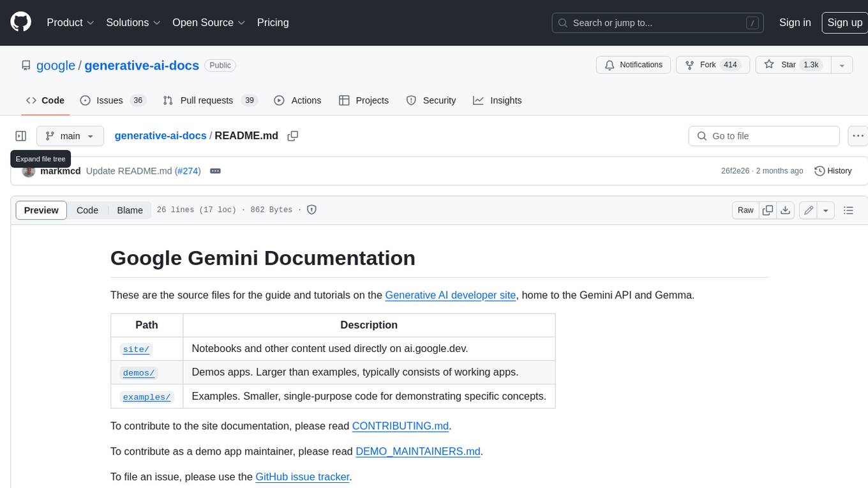Viewport: 868px width, 488px height.
Task: Switch to the Code tab
Action: (x=45, y=100)
